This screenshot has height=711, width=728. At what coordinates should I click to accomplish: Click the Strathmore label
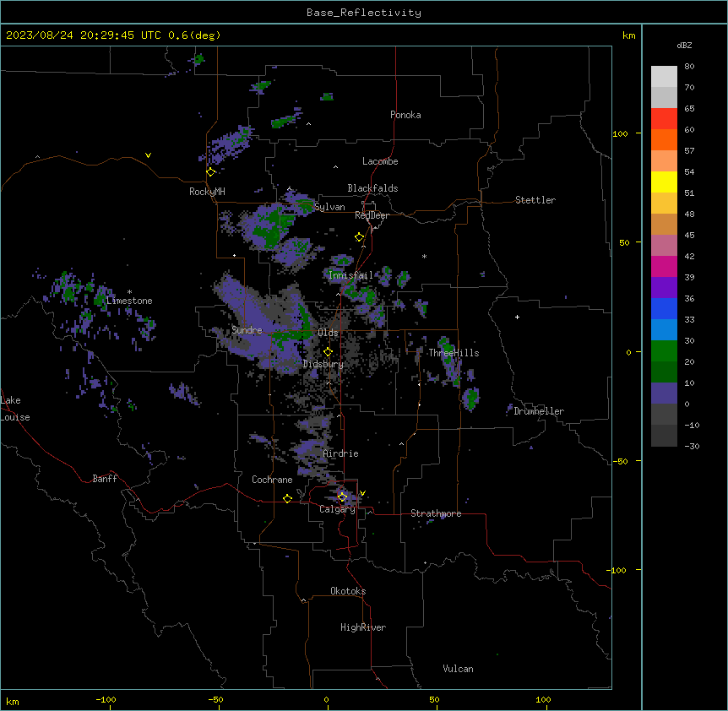click(436, 513)
